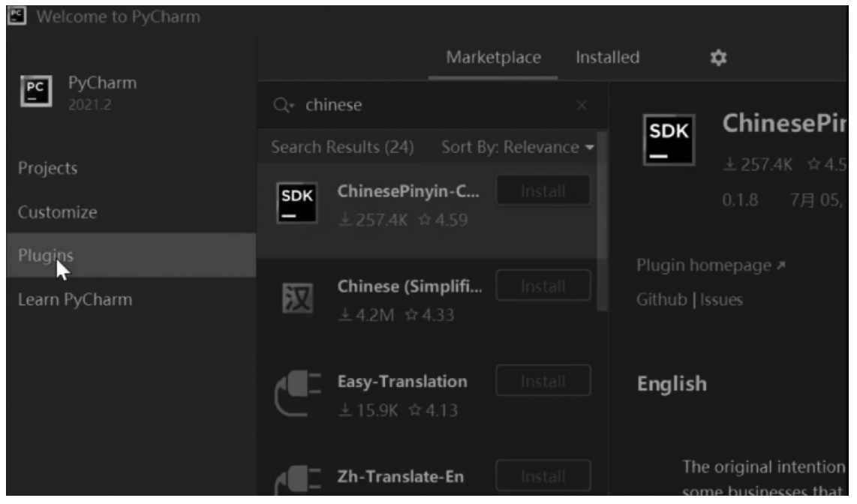Select the Easy-Translation plugin icon
Viewport: 857px width, 504px height.
click(298, 392)
